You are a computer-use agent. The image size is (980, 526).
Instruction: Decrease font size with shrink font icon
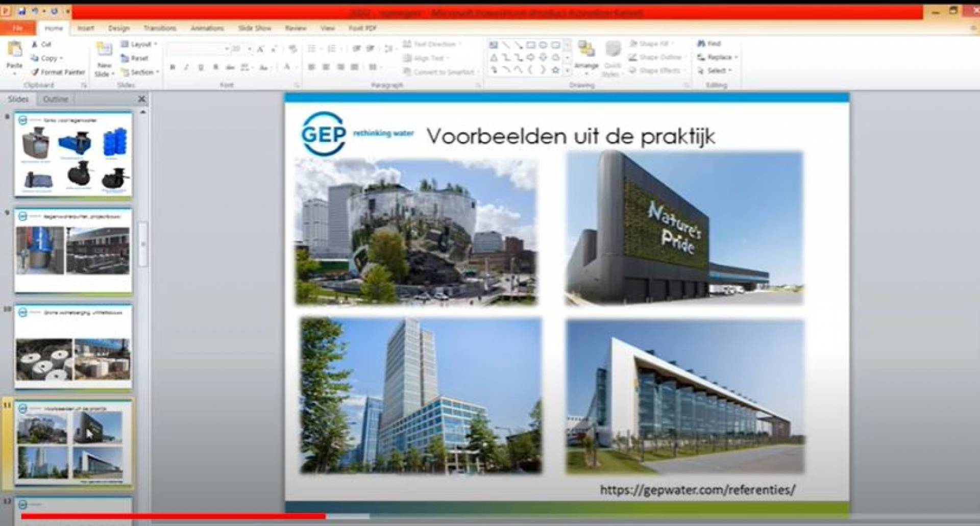pyautogui.click(x=274, y=49)
